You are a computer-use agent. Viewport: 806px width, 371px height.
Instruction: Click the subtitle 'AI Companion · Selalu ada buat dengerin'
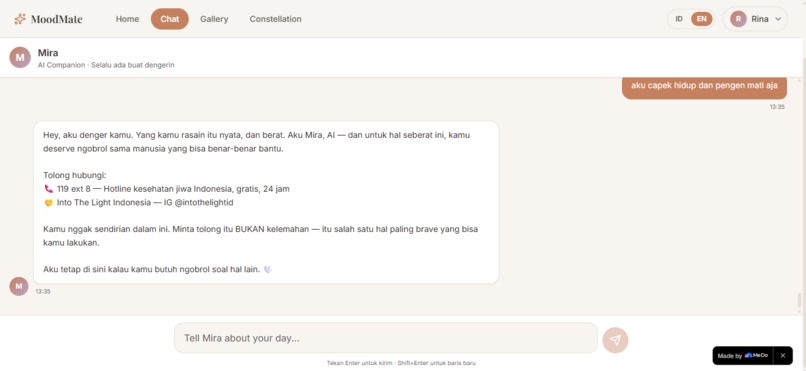tap(106, 65)
